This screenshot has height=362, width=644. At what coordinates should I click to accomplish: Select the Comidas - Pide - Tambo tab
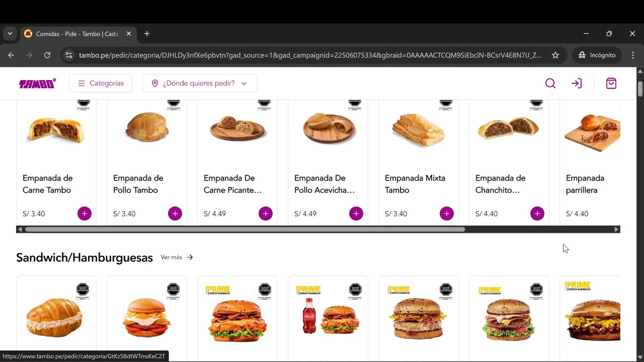pos(77,34)
